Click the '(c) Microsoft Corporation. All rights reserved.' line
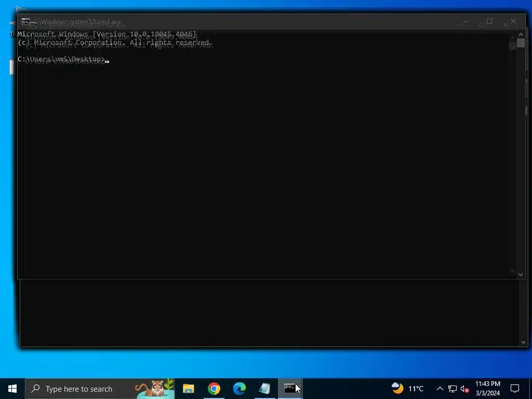This screenshot has width=532, height=399. coord(115,43)
